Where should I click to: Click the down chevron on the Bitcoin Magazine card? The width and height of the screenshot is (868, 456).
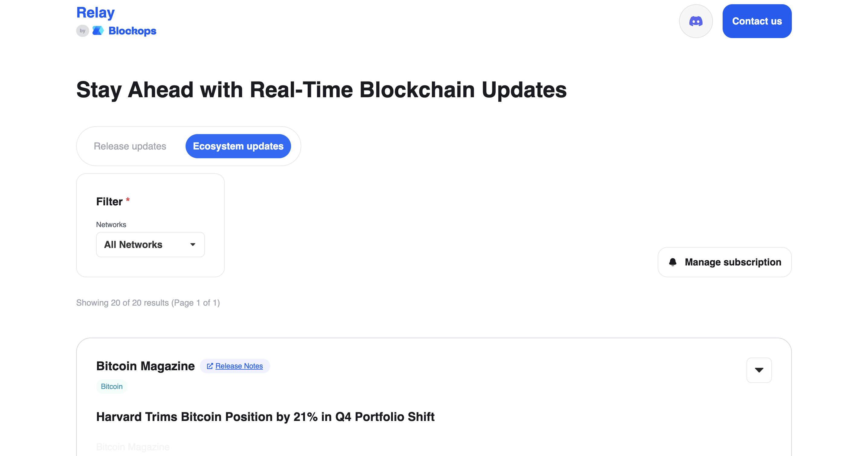pyautogui.click(x=759, y=370)
